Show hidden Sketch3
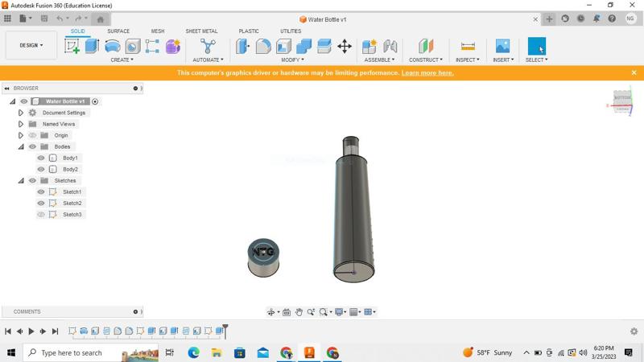Viewport: 644px width, 362px height. (41, 214)
